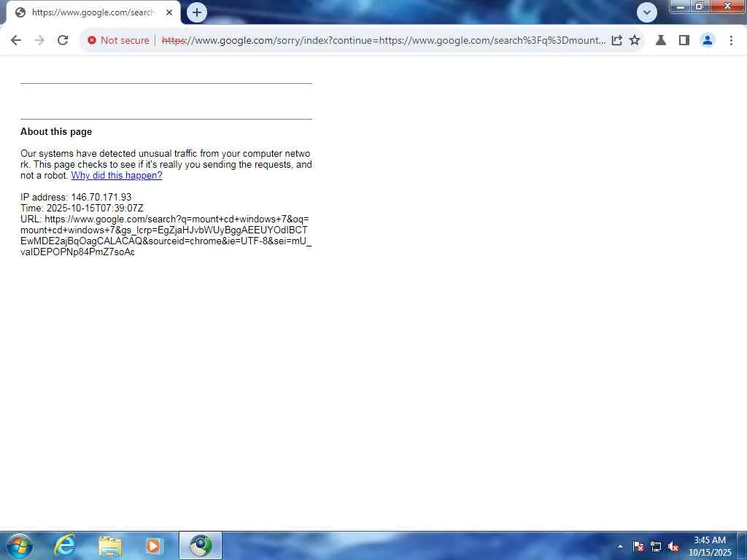Open Windows Explorer folder from the taskbar
This screenshot has height=560, width=747.
[x=110, y=545]
